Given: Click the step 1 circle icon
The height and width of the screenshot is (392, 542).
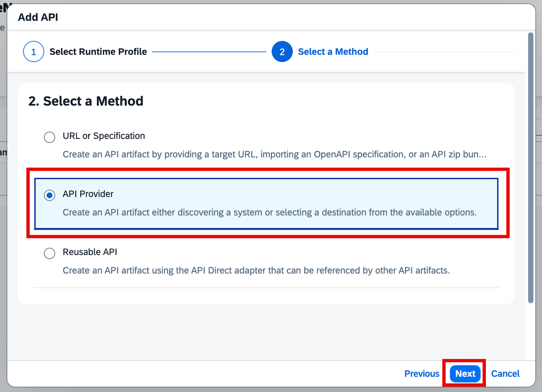Looking at the screenshot, I should tap(33, 52).
